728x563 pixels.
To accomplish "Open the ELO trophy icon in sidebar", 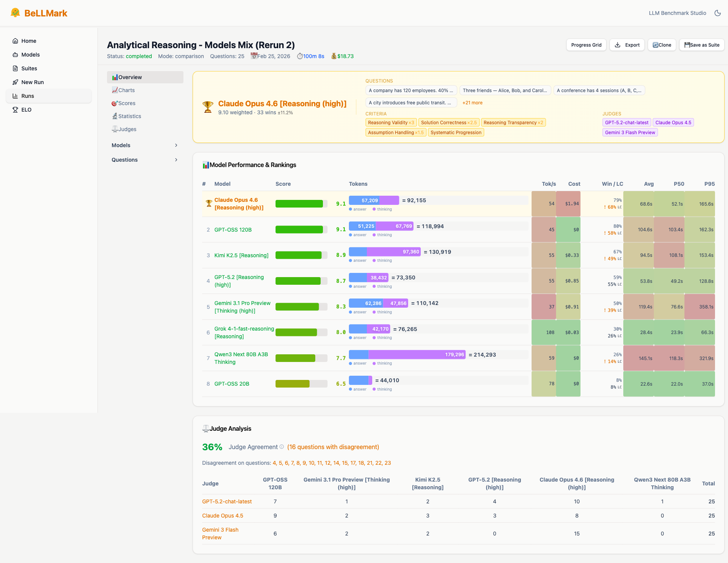I will click(x=15, y=110).
